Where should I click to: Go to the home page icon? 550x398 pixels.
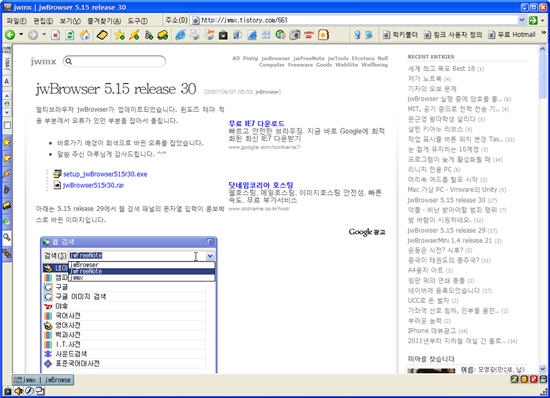tap(85, 35)
